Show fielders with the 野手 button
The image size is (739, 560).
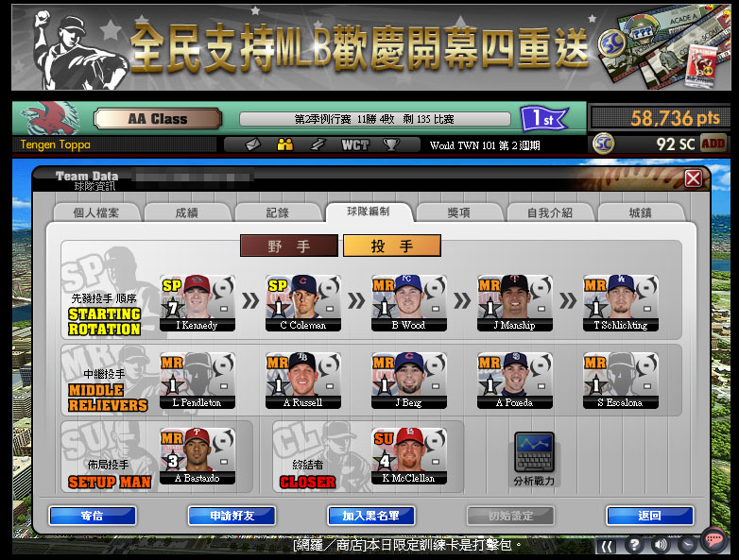coord(289,246)
